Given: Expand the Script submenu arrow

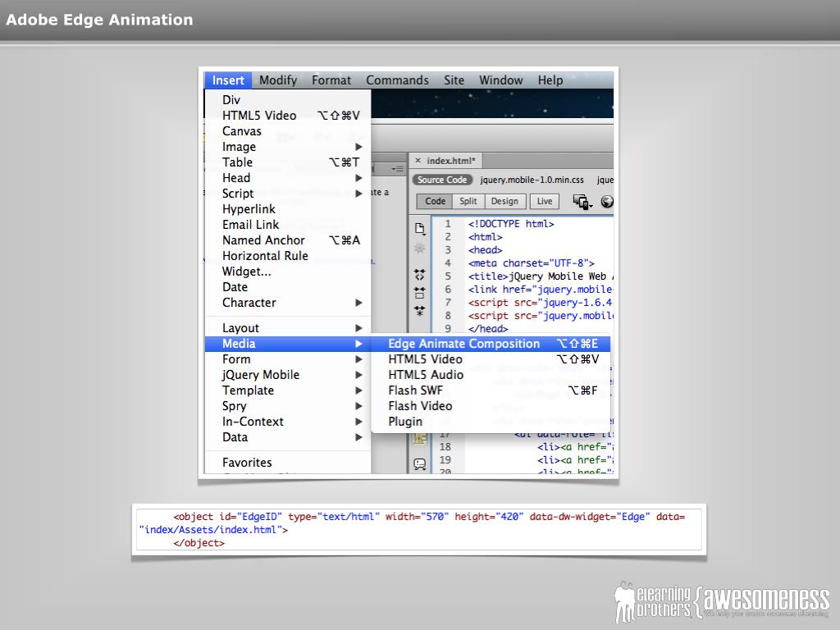Looking at the screenshot, I should click(x=359, y=194).
